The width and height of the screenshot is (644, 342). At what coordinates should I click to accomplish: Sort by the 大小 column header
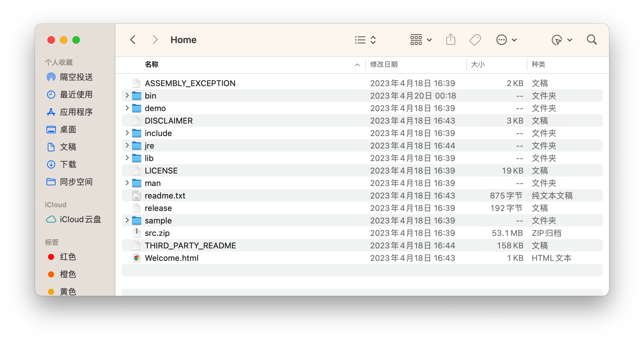point(478,65)
